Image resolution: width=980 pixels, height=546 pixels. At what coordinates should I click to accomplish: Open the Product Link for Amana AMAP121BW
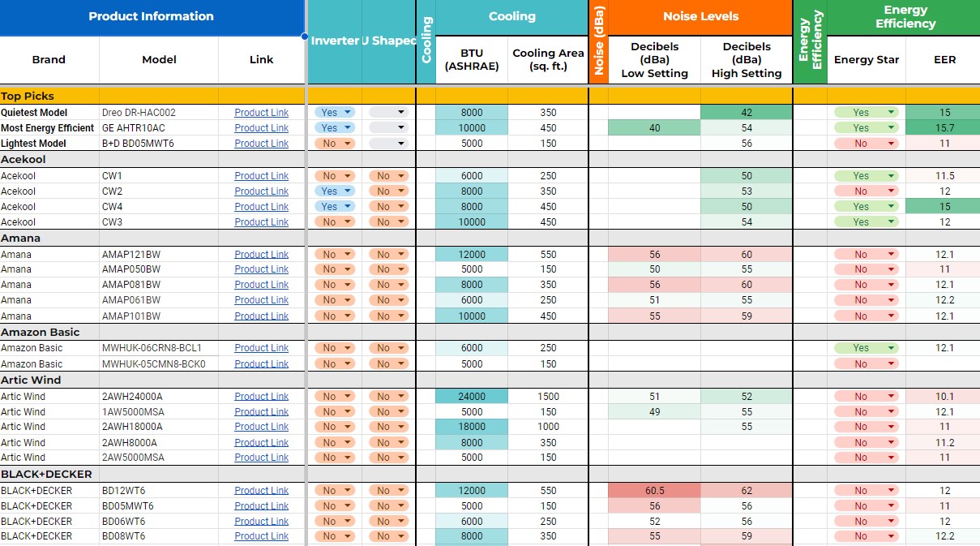261,254
